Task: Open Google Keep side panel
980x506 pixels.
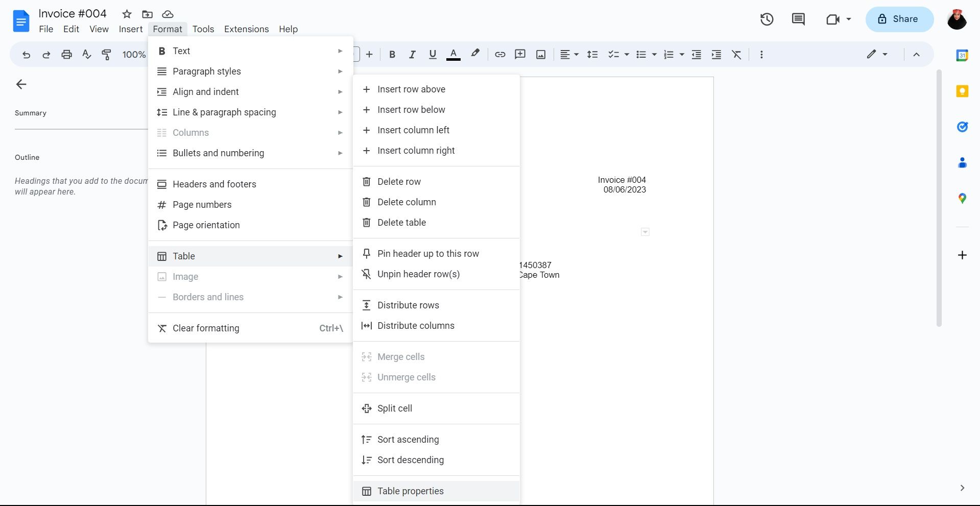Action: [x=962, y=91]
